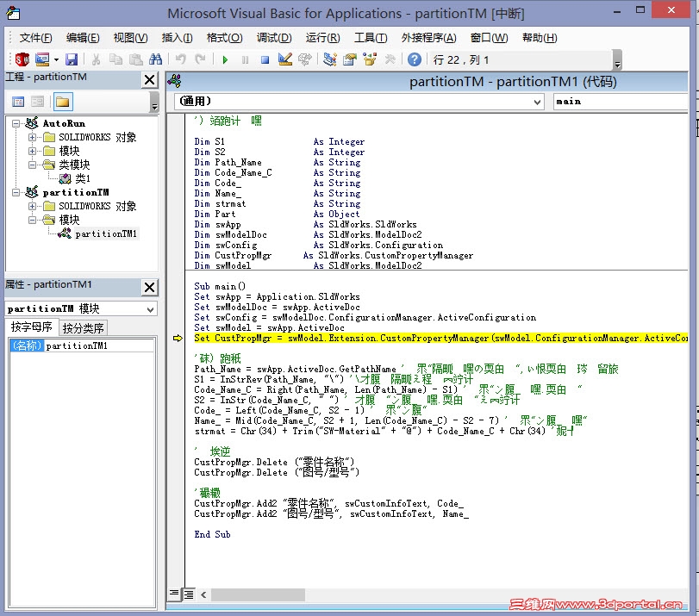The image size is (699, 616).
Task: Click the Insert UserForm icon
Action: [42, 59]
